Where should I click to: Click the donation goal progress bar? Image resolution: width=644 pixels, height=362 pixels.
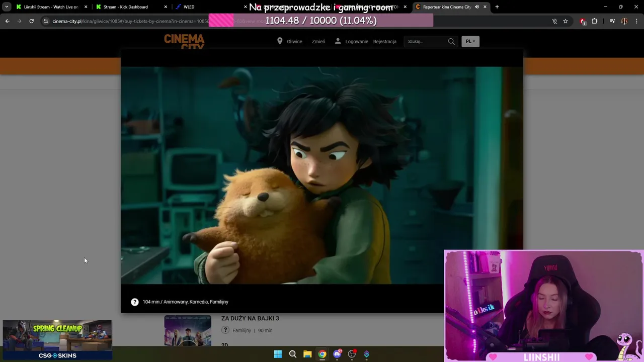pyautogui.click(x=321, y=21)
